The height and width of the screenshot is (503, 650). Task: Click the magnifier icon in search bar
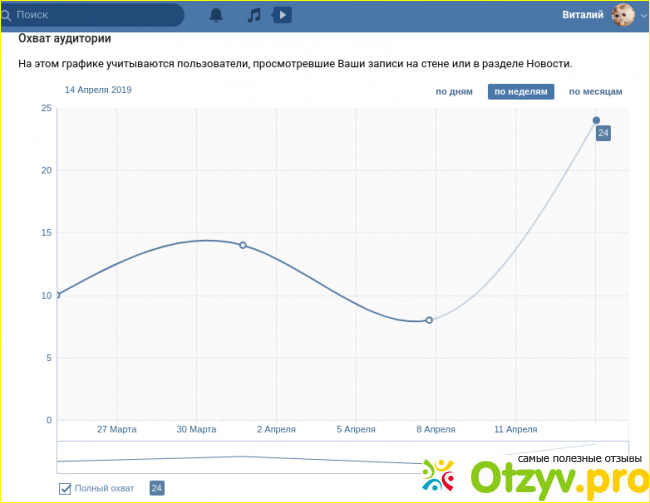(x=9, y=15)
